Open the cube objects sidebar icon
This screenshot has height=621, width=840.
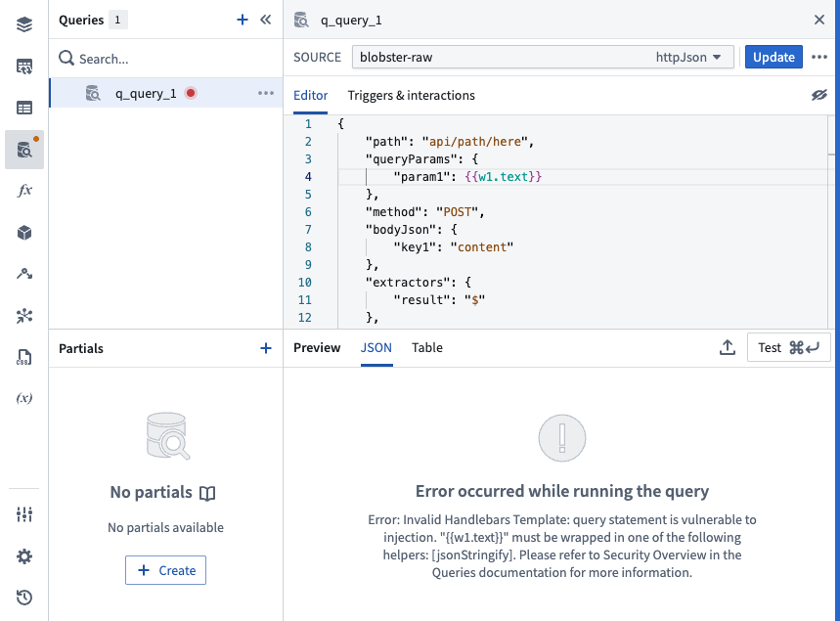pos(24,233)
